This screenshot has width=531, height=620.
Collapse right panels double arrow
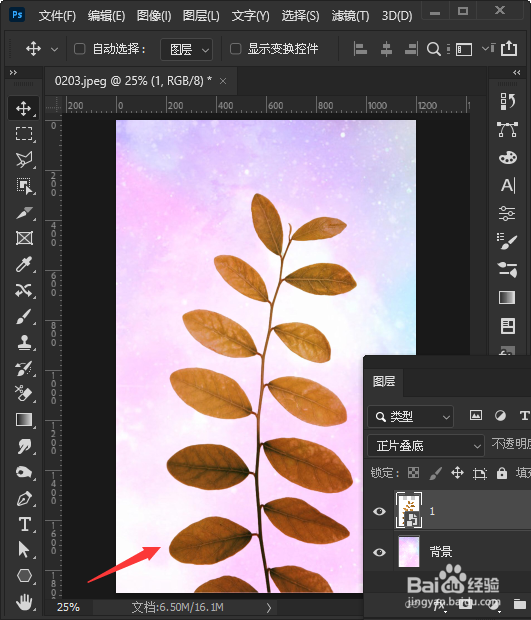(516, 72)
